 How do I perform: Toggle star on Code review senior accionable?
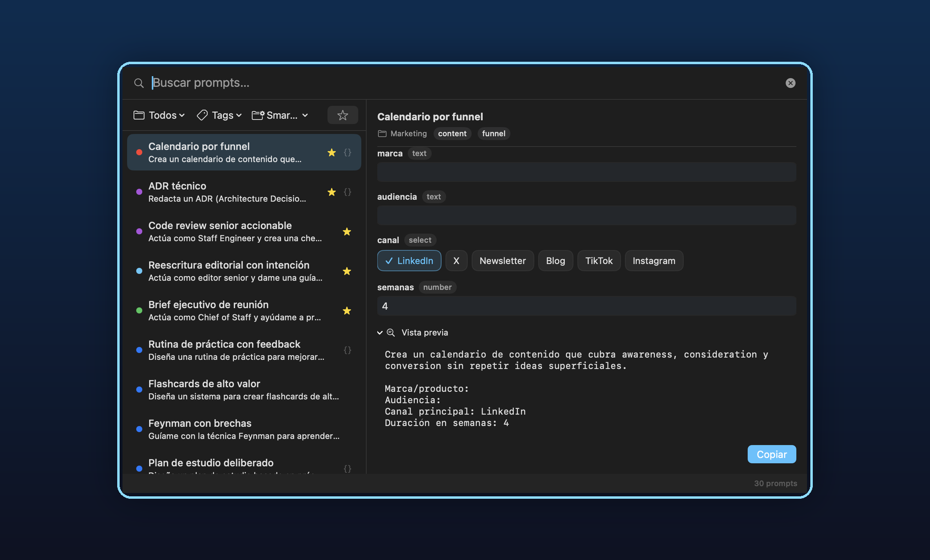(x=347, y=231)
